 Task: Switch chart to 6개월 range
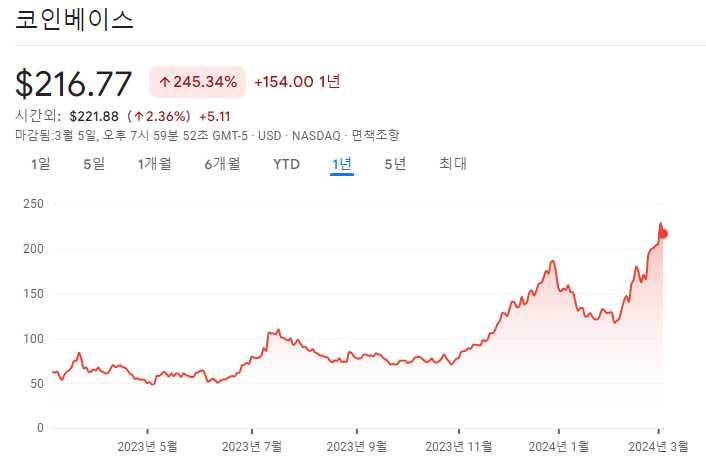[222, 164]
